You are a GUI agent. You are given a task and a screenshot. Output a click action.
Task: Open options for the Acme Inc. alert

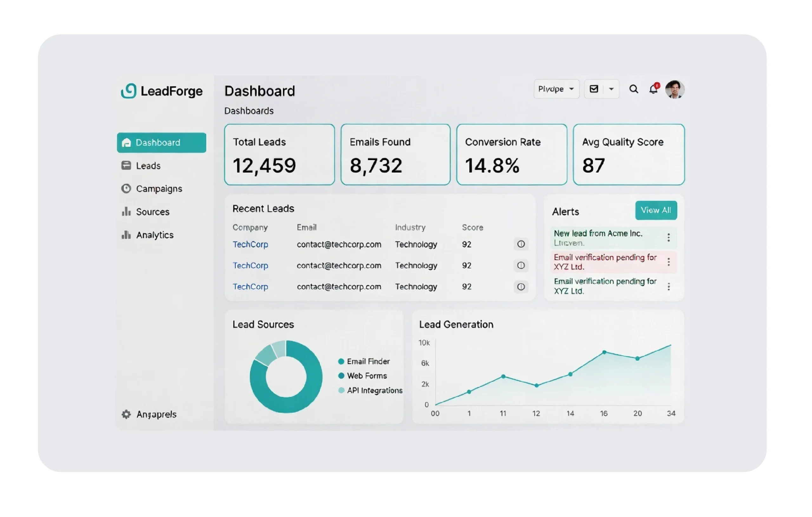[668, 238]
